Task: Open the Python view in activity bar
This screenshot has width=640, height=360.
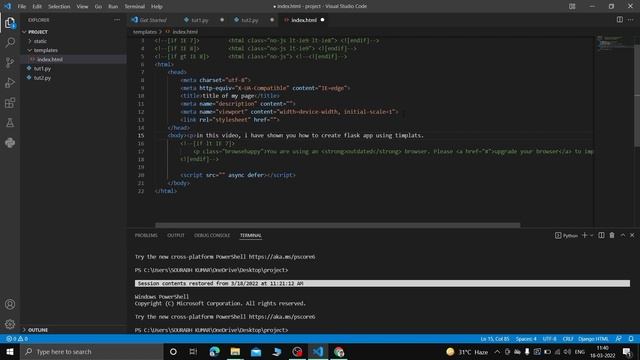Action: coord(10,142)
